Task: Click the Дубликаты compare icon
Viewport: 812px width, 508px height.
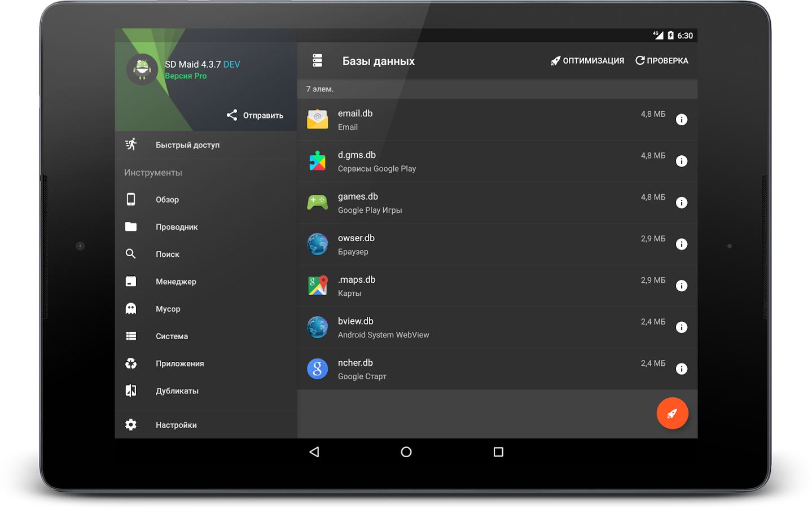Action: 131,391
